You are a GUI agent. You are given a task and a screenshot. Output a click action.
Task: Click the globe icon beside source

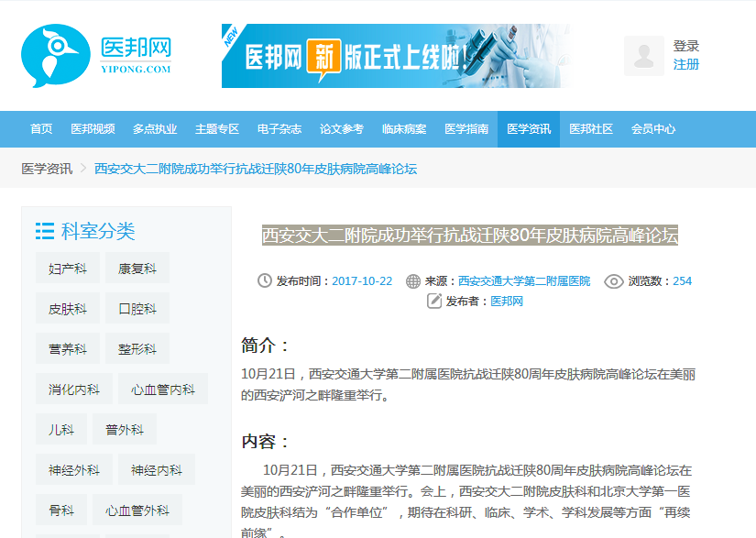(412, 281)
